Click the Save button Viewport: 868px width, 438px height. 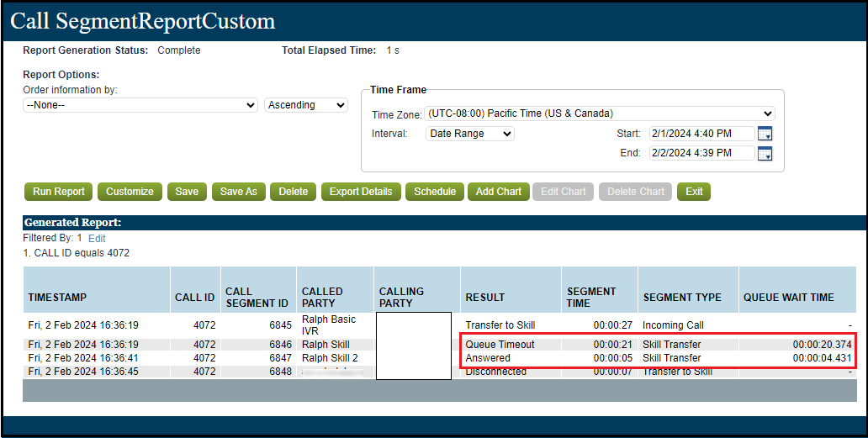187,192
